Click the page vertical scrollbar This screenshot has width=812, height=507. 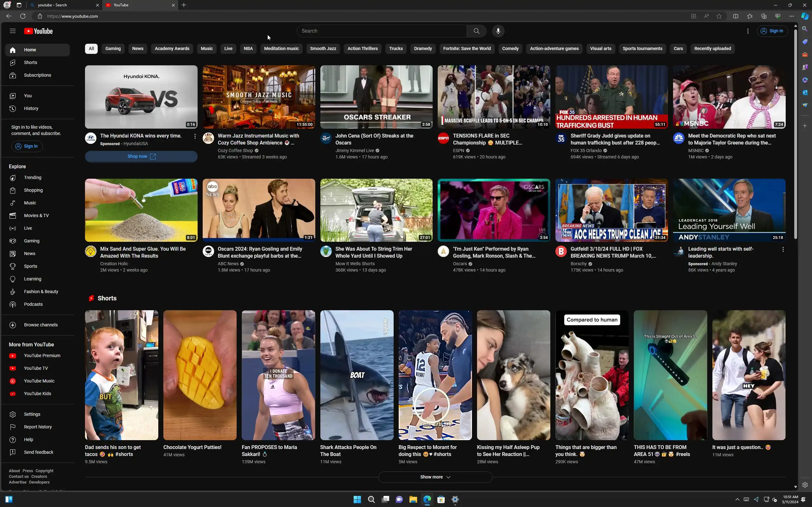click(x=795, y=134)
